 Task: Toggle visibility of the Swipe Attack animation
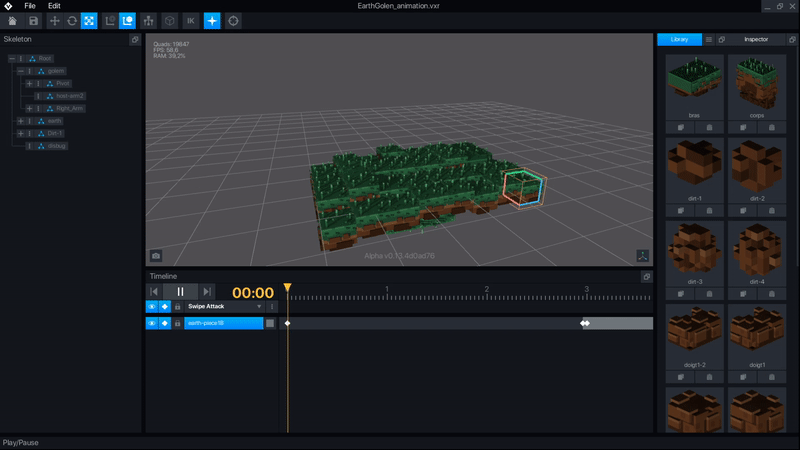tap(152, 307)
